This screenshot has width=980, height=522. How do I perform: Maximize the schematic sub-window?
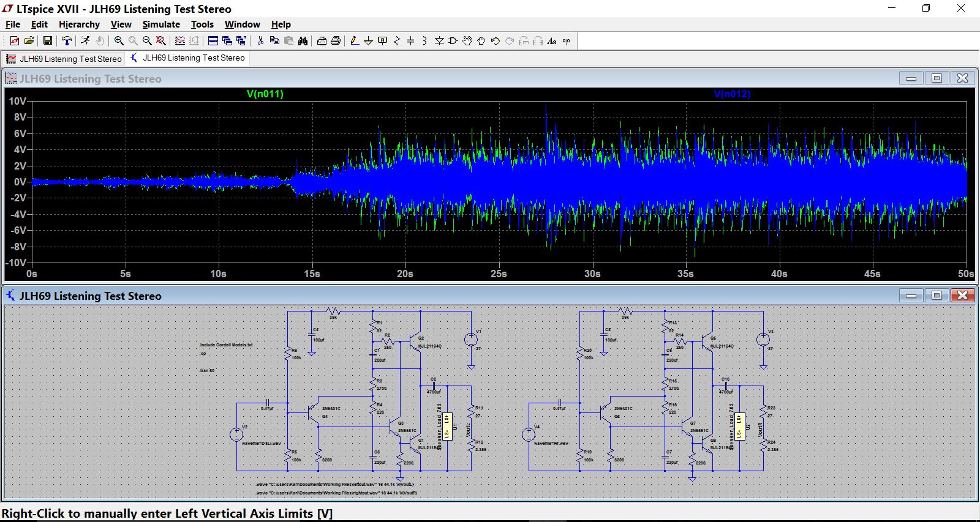pyautogui.click(x=937, y=296)
